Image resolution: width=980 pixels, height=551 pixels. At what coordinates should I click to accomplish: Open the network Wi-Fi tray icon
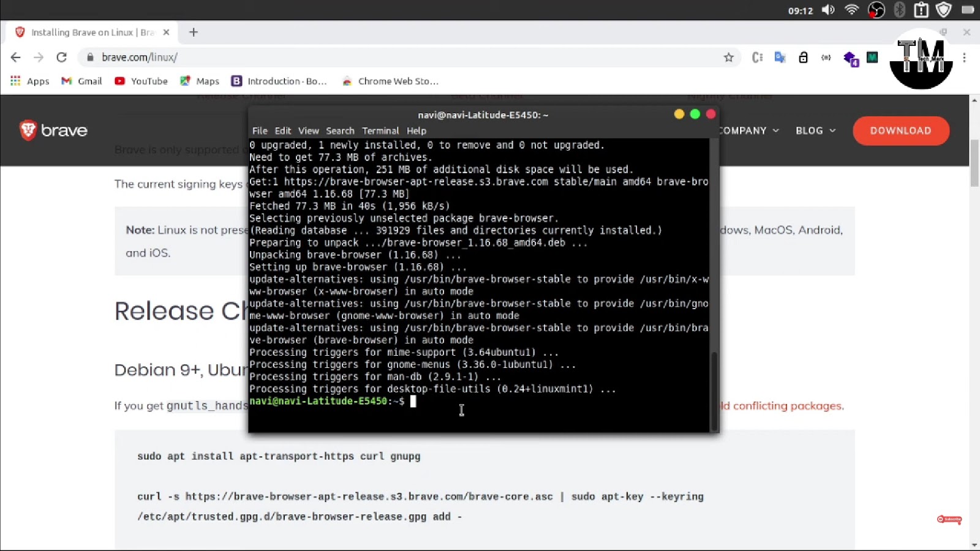pos(851,9)
